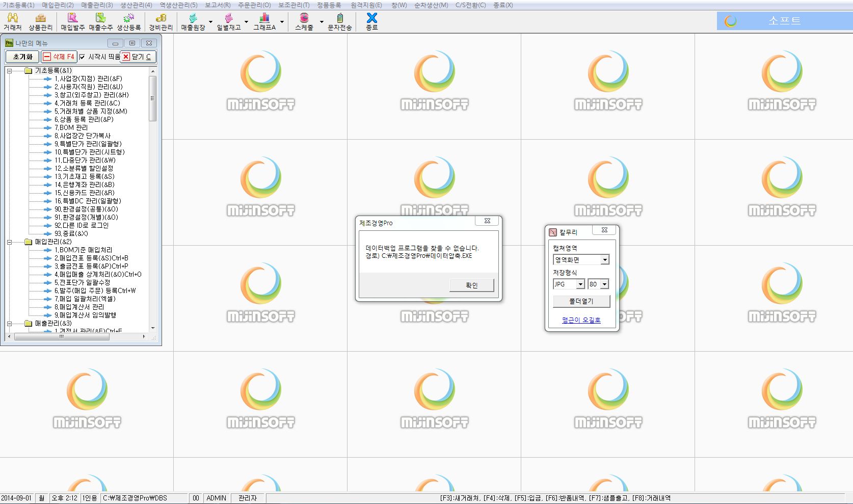Viewport: 853px width, 504px height.
Task: Select 7.매입 일괄처리(엑셀) tree item
Action: pyautogui.click(x=85, y=299)
